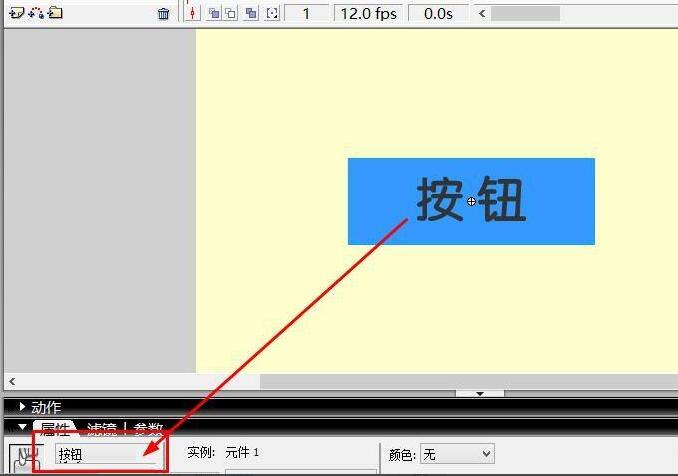678x476 pixels.
Task: Click timeline scroll left arrow
Action: (x=482, y=14)
